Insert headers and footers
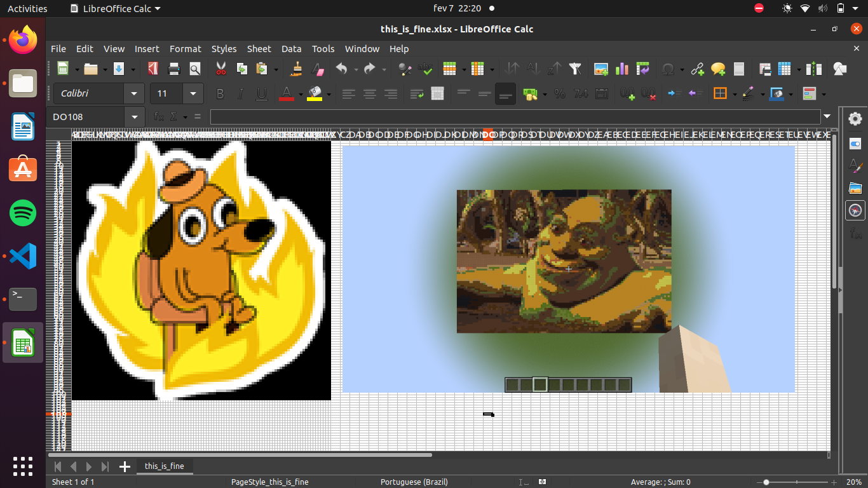This screenshot has width=868, height=488. 739,69
